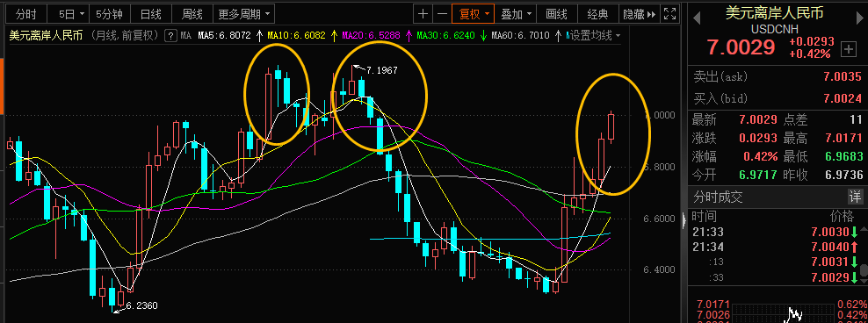Click the 价格 column header
The image size is (868, 323).
[x=842, y=216]
